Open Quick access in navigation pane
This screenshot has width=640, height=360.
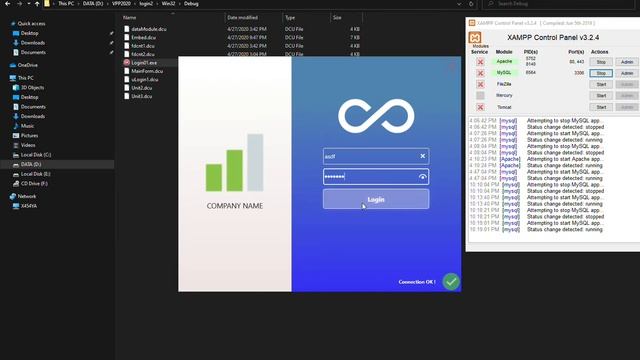pos(31,24)
